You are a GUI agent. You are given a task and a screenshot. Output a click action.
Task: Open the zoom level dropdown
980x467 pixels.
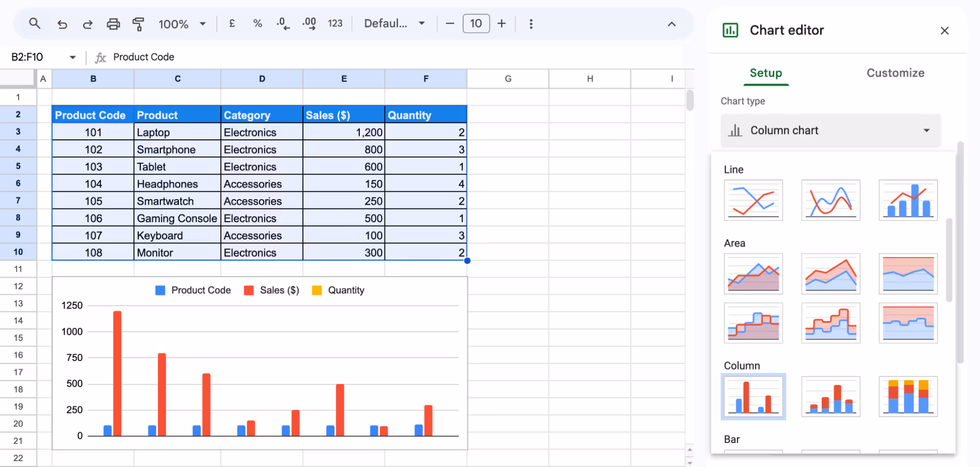tap(182, 23)
